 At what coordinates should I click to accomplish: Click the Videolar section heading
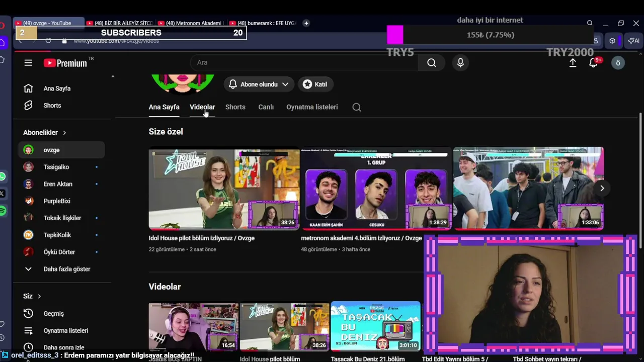pyautogui.click(x=165, y=287)
